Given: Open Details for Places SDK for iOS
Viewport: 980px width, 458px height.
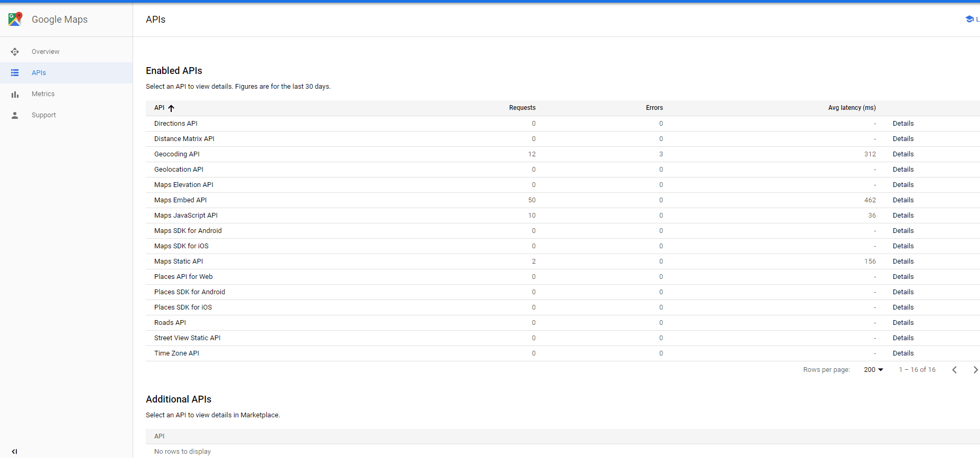Looking at the screenshot, I should (903, 307).
